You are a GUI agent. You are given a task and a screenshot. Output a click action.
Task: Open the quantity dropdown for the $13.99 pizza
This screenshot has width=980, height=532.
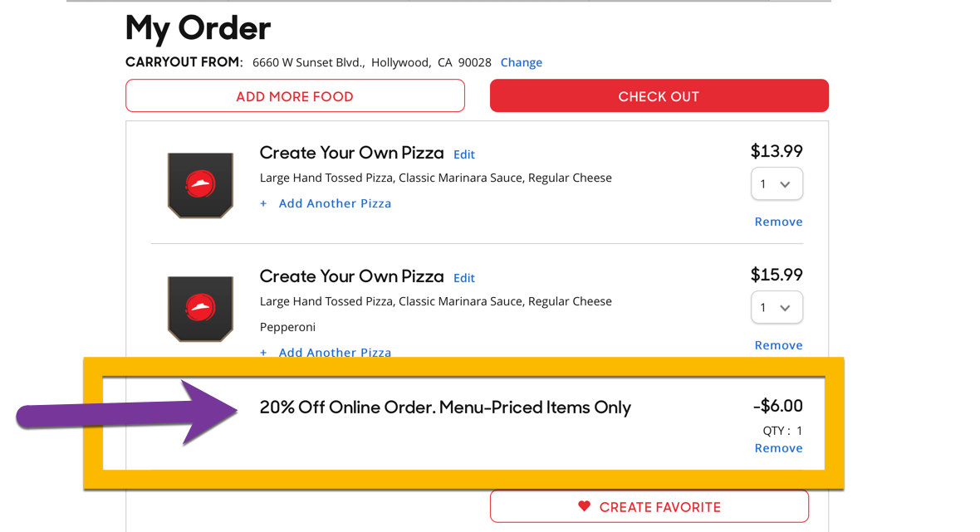pyautogui.click(x=777, y=184)
